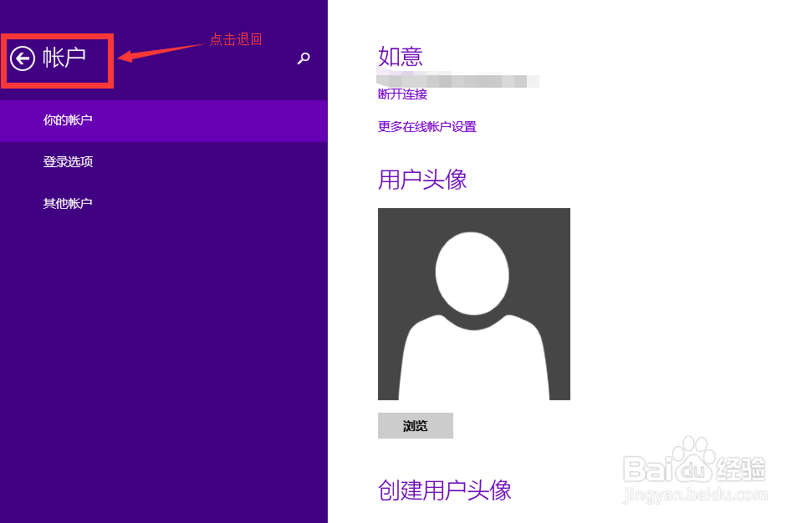
Task: Click the 用户头像 section heading
Action: pyautogui.click(x=421, y=180)
